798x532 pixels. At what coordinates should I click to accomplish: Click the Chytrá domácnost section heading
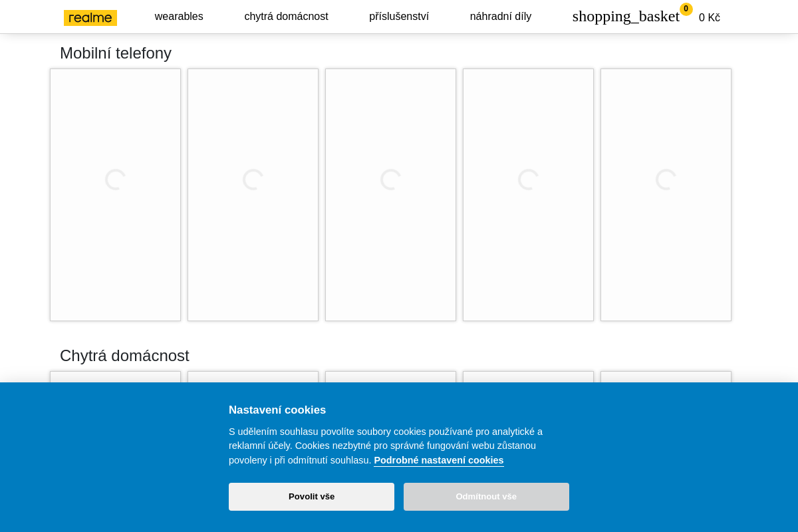pos(124,356)
